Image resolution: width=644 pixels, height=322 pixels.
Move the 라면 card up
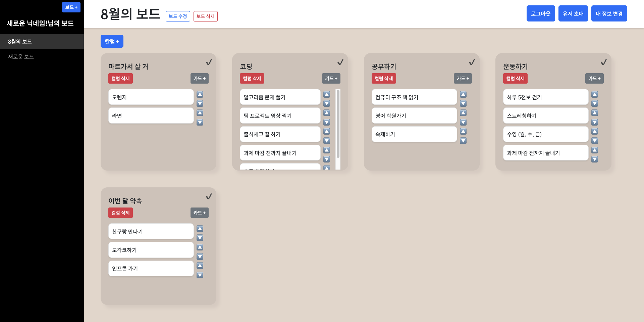[200, 113]
